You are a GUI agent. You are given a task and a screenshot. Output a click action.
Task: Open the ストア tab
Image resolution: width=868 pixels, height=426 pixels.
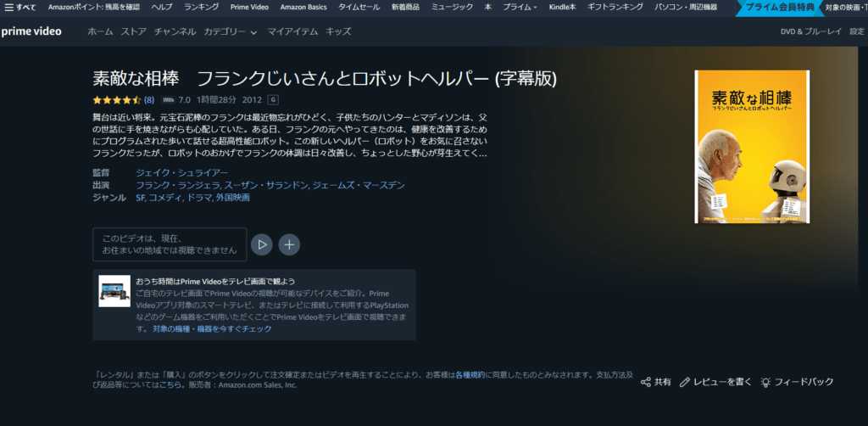[x=133, y=31]
